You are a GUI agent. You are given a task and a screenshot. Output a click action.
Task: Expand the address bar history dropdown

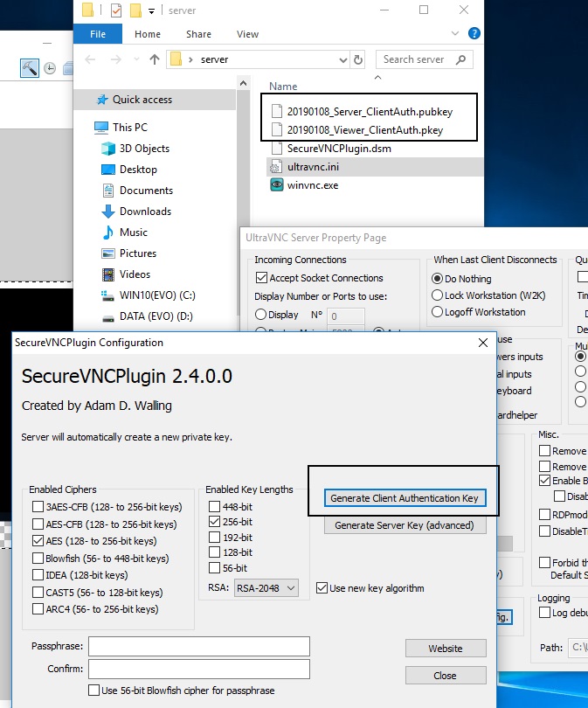[343, 59]
